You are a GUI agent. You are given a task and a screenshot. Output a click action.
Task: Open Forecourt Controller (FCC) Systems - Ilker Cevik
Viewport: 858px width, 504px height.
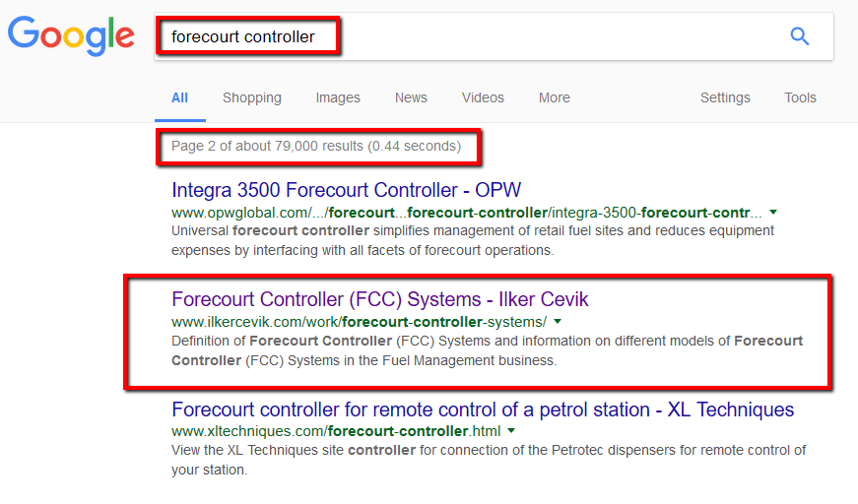[x=380, y=299]
